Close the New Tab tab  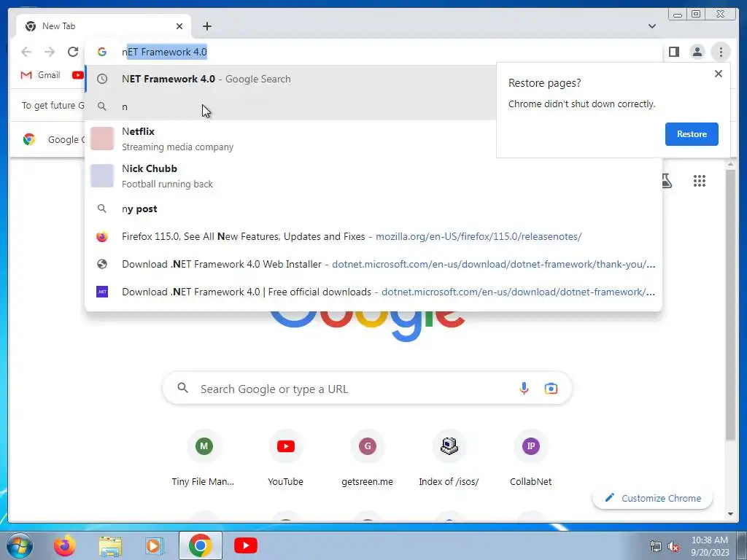point(179,26)
